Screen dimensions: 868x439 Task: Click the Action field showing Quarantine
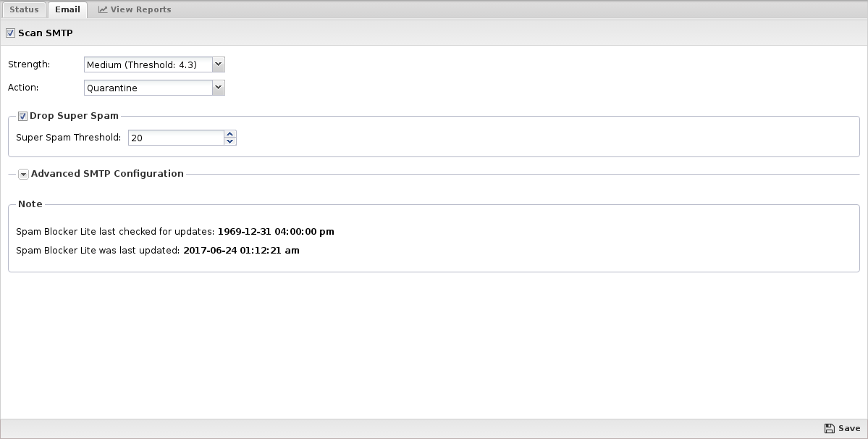tap(148, 88)
